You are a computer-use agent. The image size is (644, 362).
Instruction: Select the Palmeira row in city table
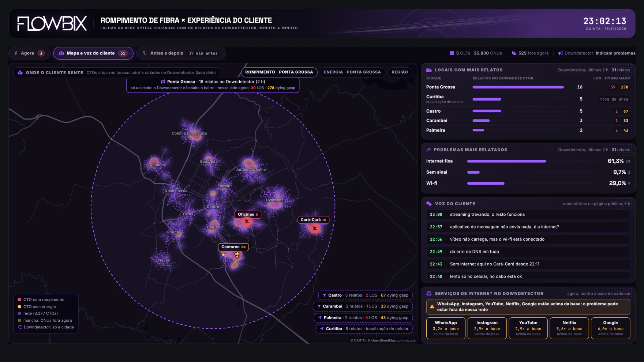coord(528,130)
